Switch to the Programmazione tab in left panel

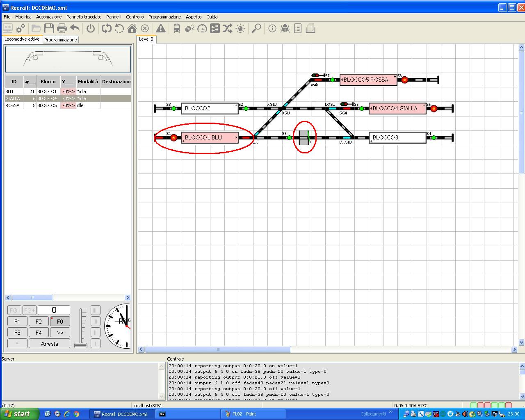point(60,40)
